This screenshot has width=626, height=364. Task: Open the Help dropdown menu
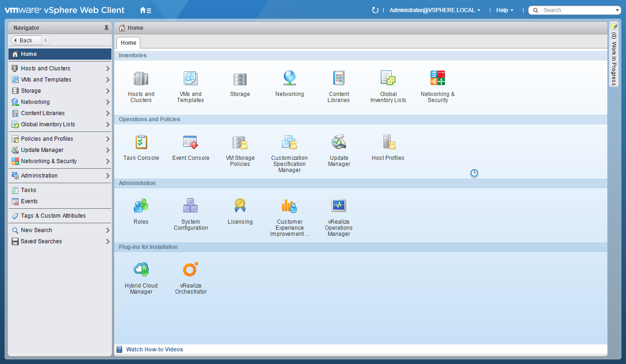504,10
